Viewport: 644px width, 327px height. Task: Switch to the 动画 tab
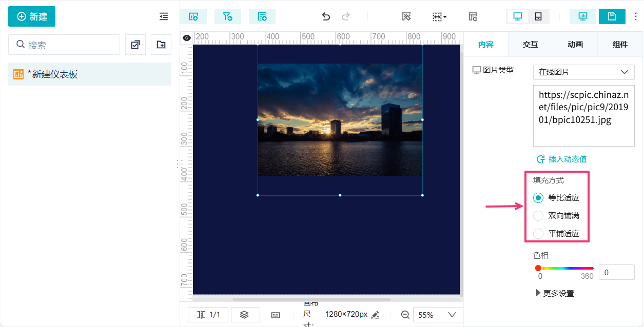(x=575, y=44)
